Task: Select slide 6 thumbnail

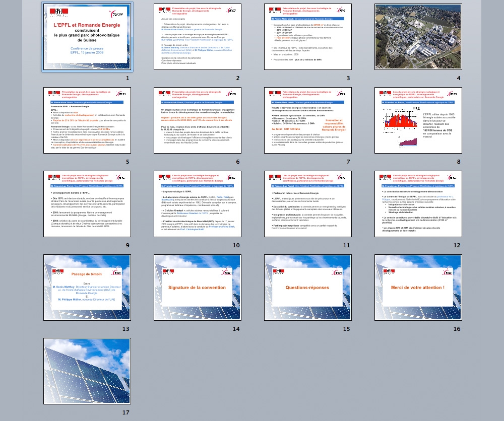Action: click(x=198, y=120)
